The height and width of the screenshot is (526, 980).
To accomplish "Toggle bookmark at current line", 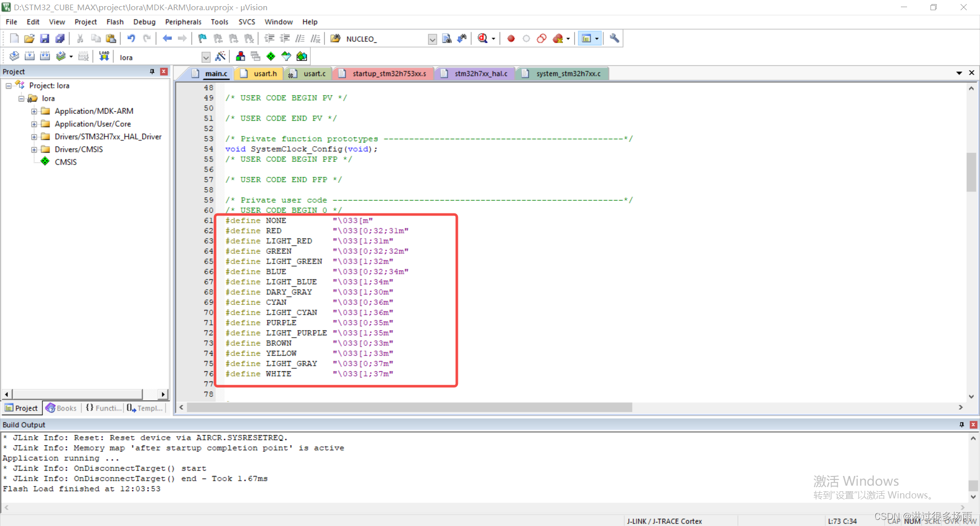I will 202,38.
